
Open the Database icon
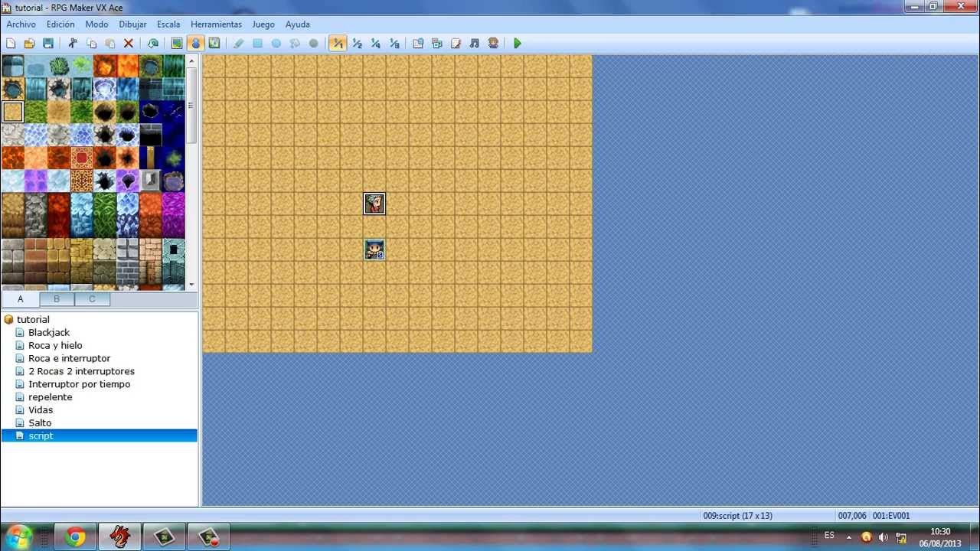(419, 44)
